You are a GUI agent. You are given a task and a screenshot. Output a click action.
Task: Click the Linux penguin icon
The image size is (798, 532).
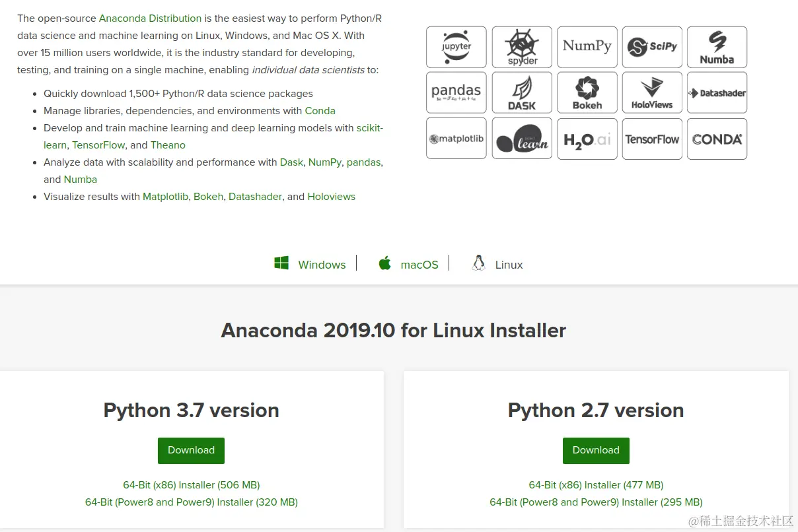(479, 263)
